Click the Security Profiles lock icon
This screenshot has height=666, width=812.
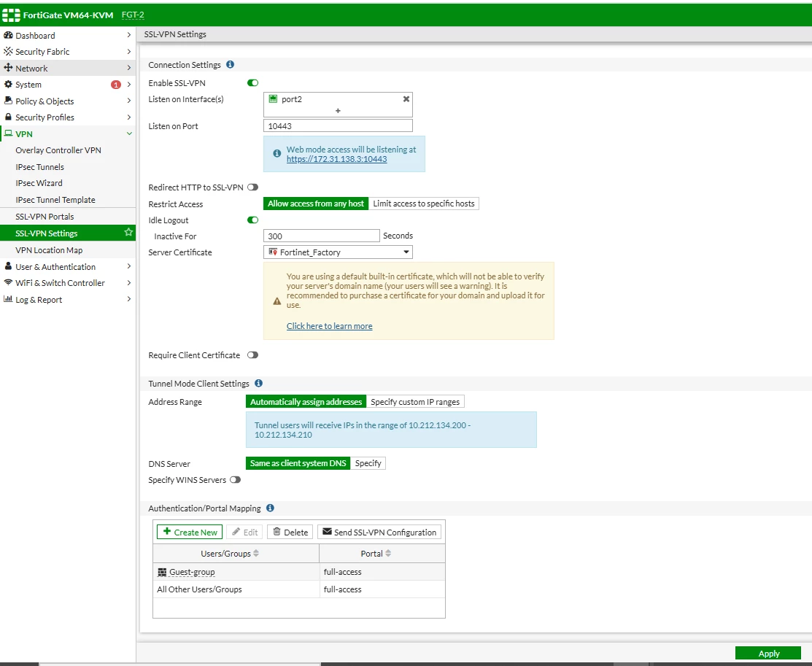tap(8, 117)
